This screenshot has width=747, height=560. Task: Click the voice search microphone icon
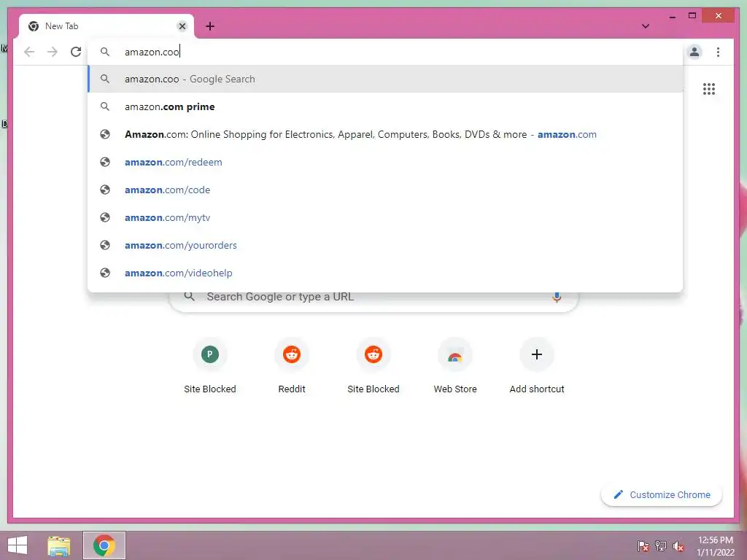pyautogui.click(x=557, y=297)
